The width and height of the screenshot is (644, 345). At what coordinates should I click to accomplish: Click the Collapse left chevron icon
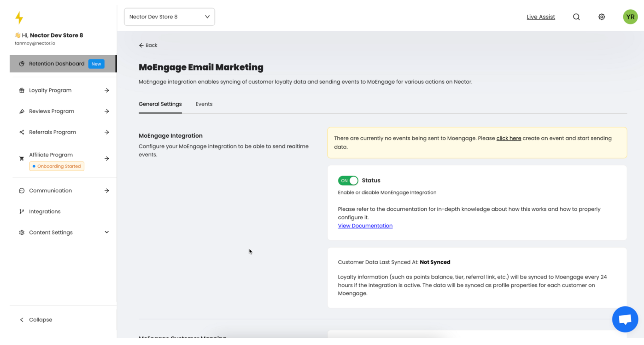tap(22, 320)
